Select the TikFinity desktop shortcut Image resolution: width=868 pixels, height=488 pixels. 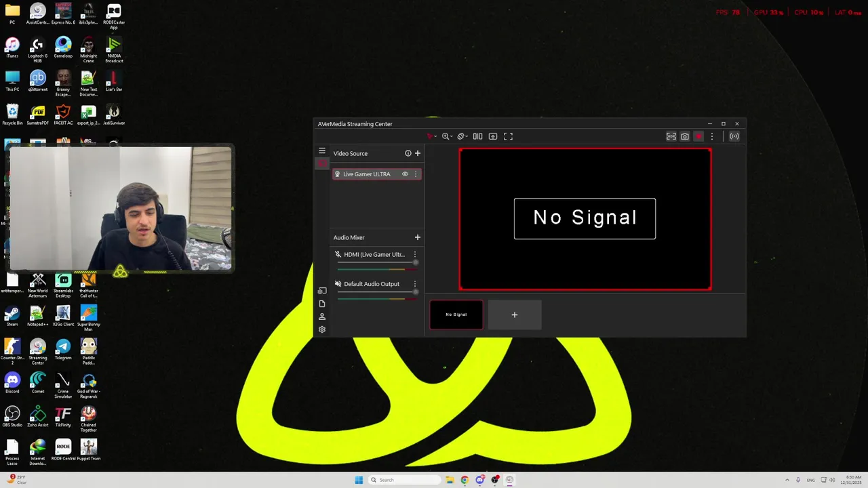[63, 416]
